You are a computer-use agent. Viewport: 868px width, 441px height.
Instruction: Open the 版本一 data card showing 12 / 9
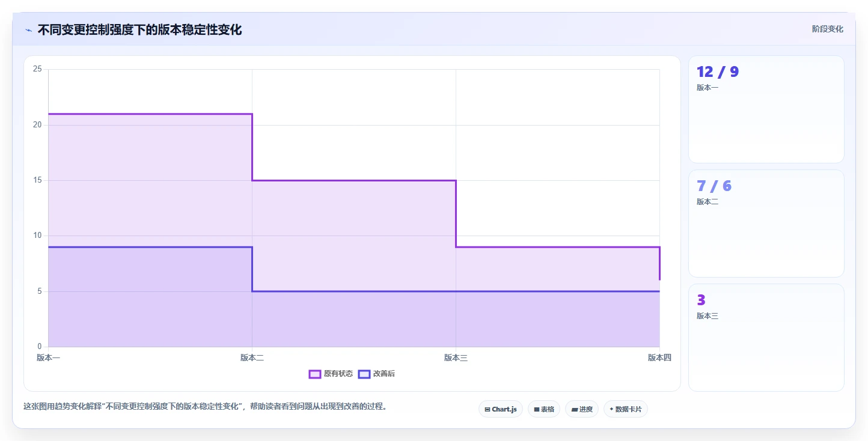tap(766, 109)
